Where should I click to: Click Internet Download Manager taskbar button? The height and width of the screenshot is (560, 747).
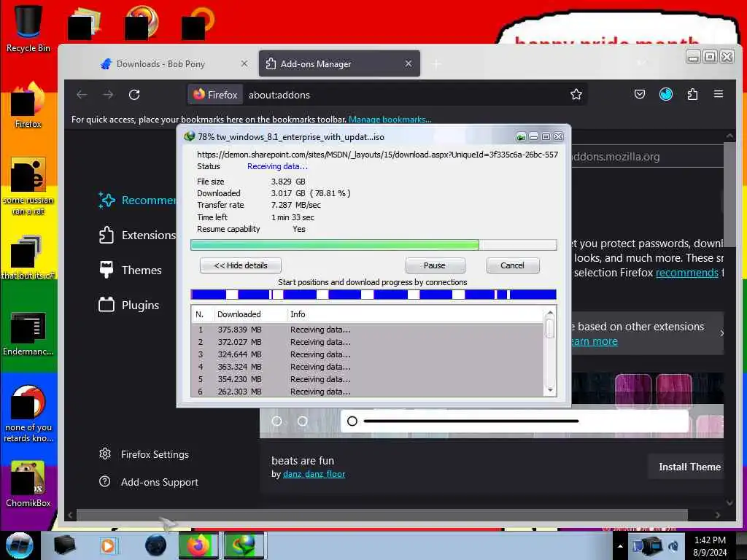(x=244, y=545)
